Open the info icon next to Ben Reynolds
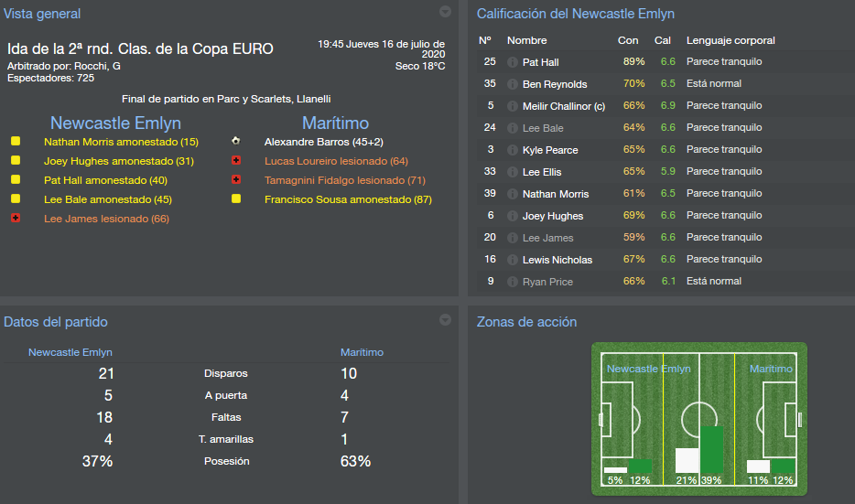The height and width of the screenshot is (504, 855). coord(513,84)
